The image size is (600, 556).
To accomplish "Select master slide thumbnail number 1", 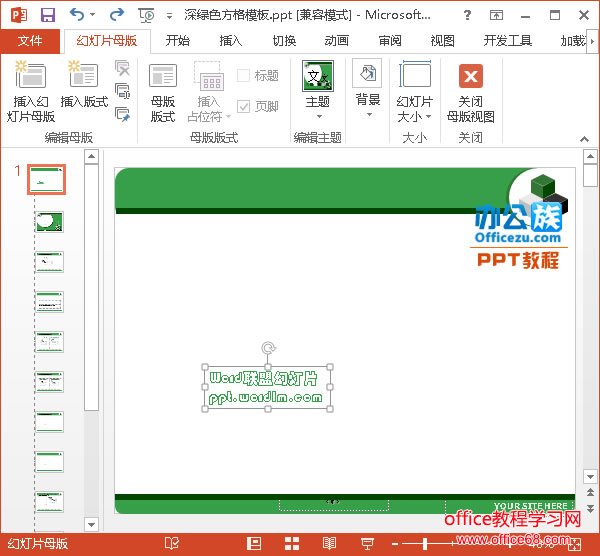I will pyautogui.click(x=46, y=179).
